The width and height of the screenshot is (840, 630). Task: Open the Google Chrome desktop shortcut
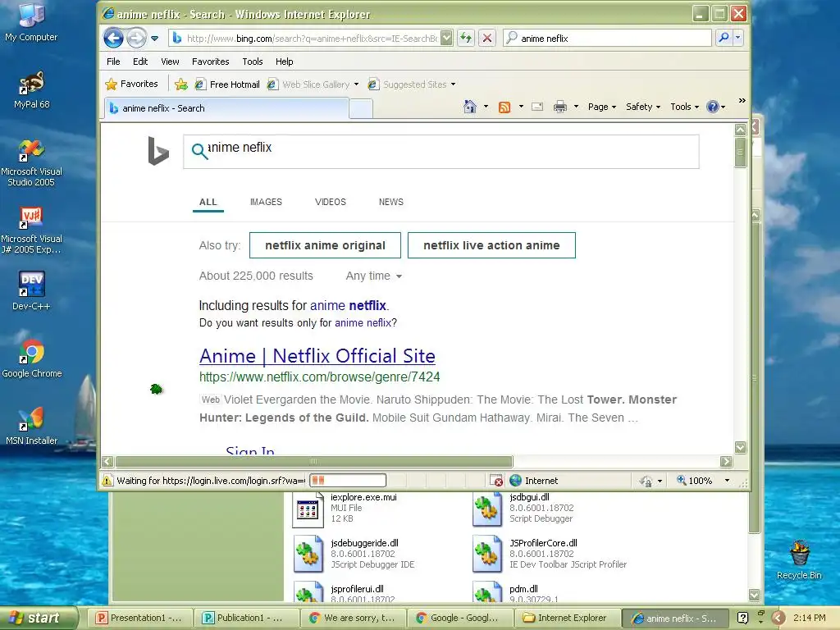pyautogui.click(x=32, y=358)
